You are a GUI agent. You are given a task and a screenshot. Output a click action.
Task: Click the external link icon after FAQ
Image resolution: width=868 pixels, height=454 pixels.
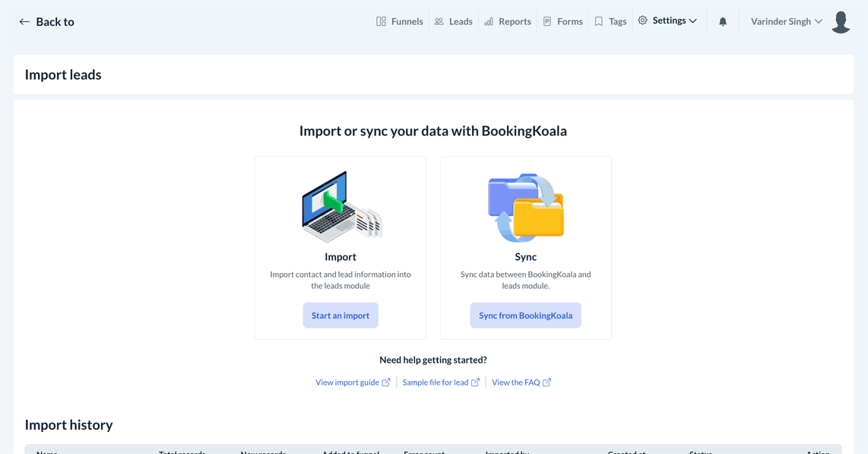547,383
